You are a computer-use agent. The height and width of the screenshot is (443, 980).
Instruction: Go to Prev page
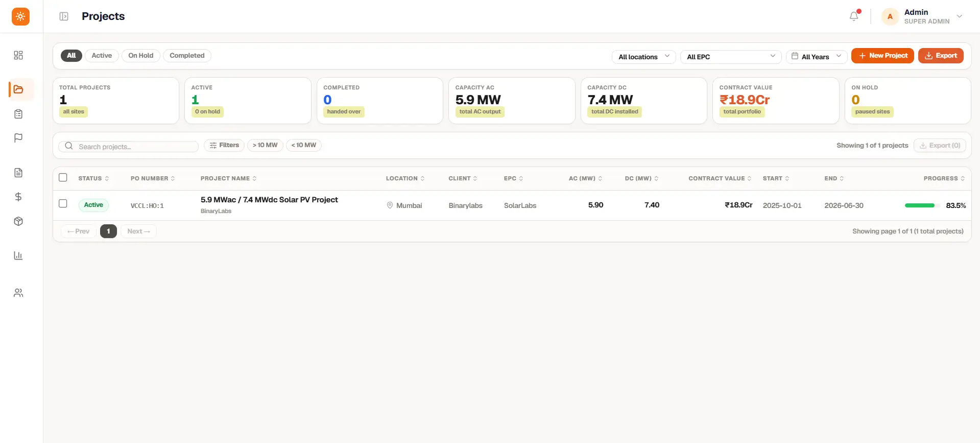click(79, 231)
